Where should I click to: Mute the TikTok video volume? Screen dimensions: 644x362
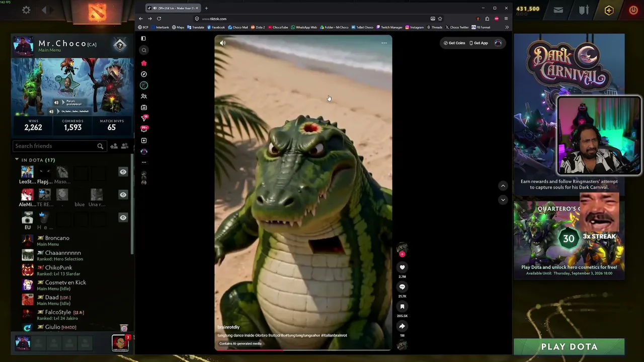222,43
